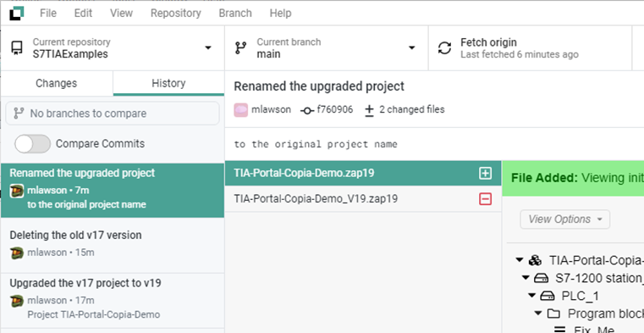Screen dimensions: 644x333
Task: Click the 2 changed files plus-minus icon
Action: tap(369, 110)
